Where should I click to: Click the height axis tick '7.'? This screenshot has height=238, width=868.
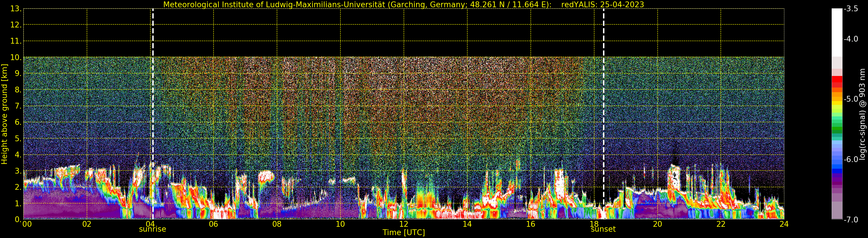click(18, 106)
